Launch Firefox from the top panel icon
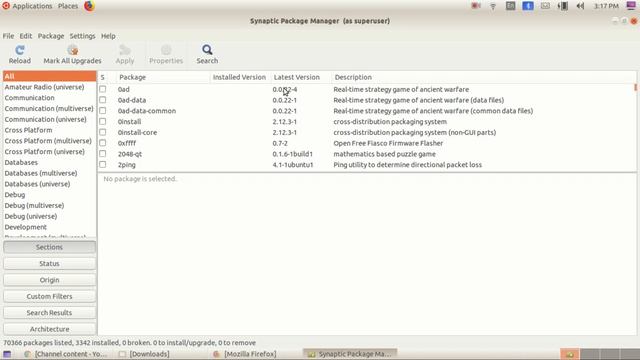Image resolution: width=640 pixels, height=360 pixels. point(89,6)
